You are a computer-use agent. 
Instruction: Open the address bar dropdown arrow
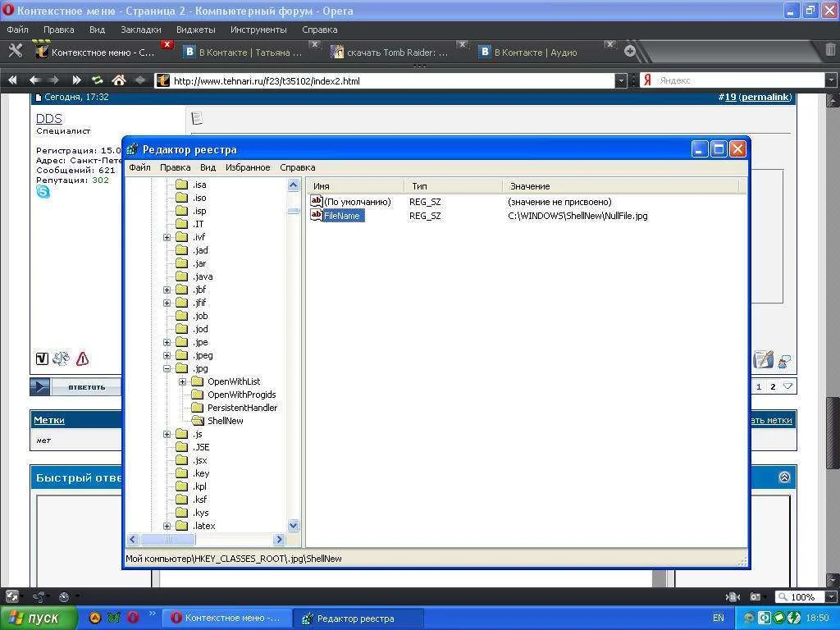(x=621, y=80)
